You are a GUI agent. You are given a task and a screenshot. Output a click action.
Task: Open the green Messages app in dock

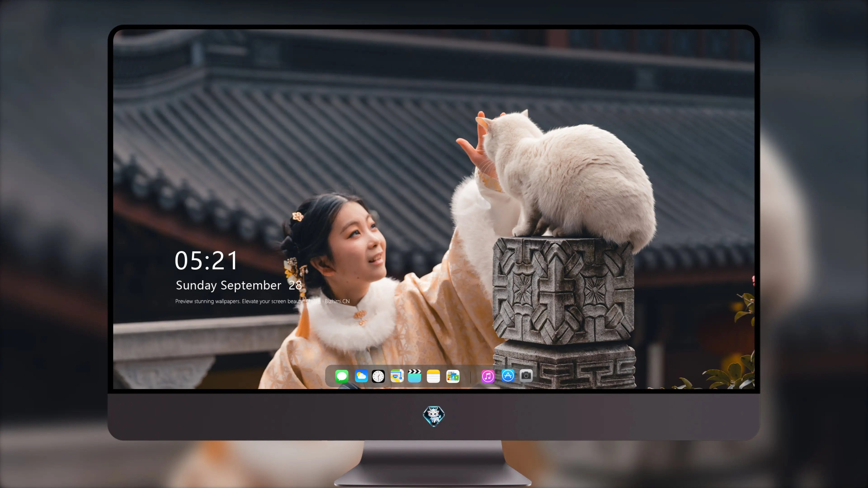point(342,376)
